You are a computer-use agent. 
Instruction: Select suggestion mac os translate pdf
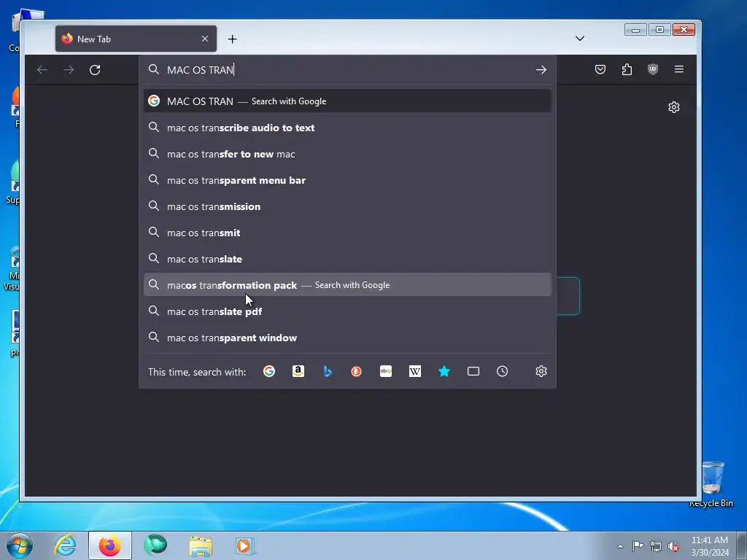click(347, 311)
